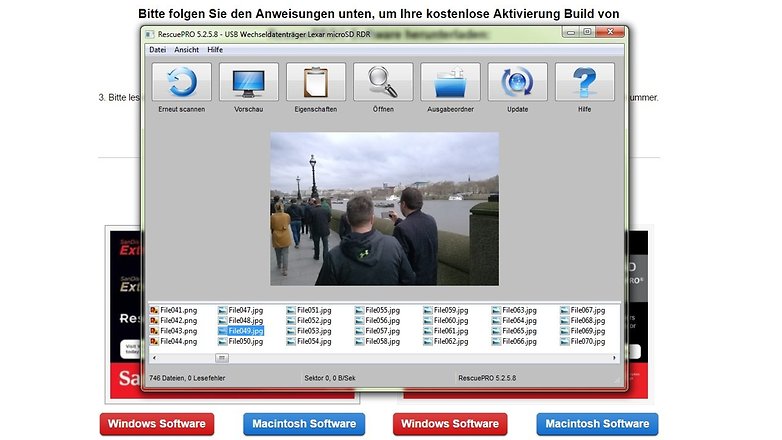
Task: Select File065.jpg in the file list
Action: coord(514,331)
